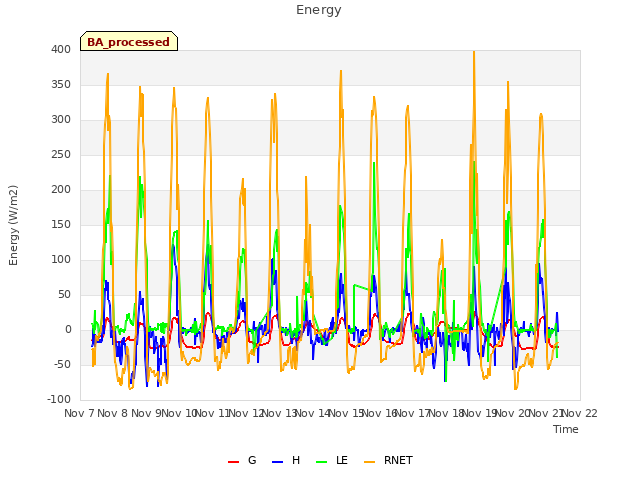The image size is (640, 480).
Task: Click the y-axis tick value 100
Action: 61,260
